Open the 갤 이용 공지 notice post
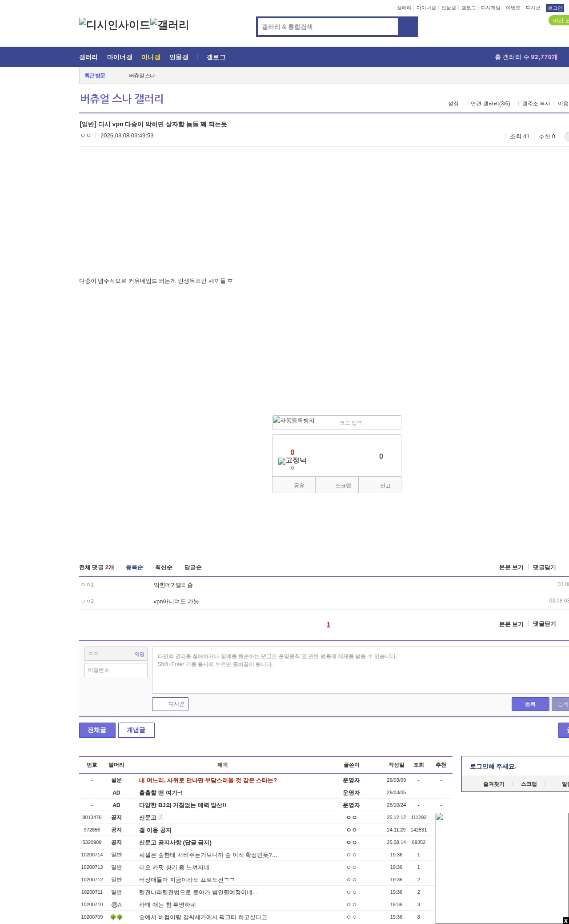 point(155,830)
